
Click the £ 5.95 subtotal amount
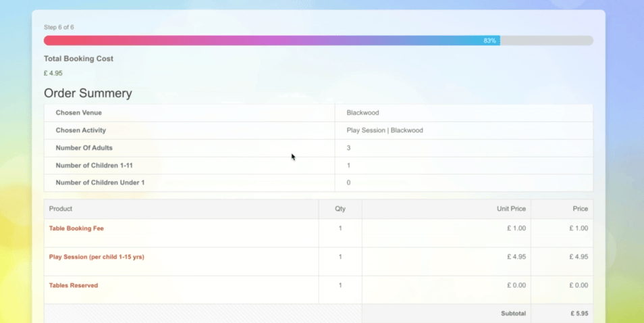(x=579, y=314)
